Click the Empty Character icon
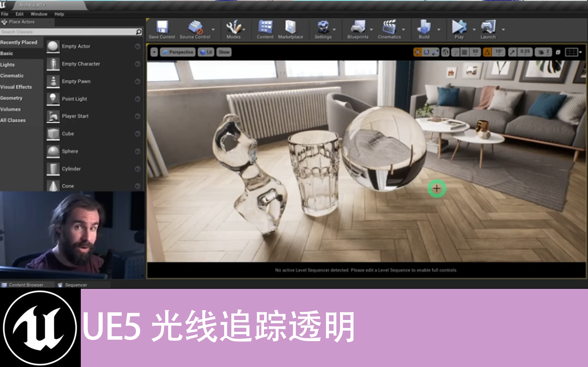 [53, 64]
